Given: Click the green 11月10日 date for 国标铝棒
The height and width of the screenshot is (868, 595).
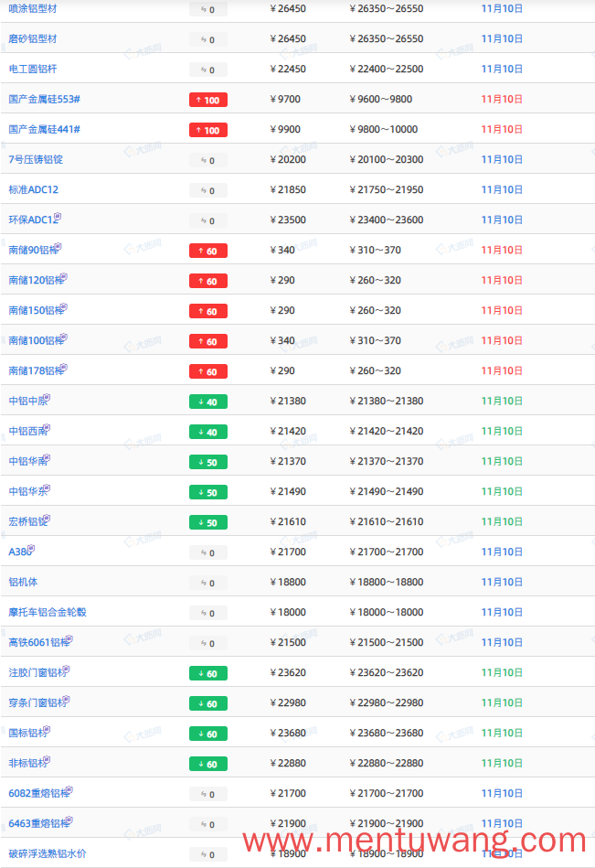Looking at the screenshot, I should tap(502, 733).
